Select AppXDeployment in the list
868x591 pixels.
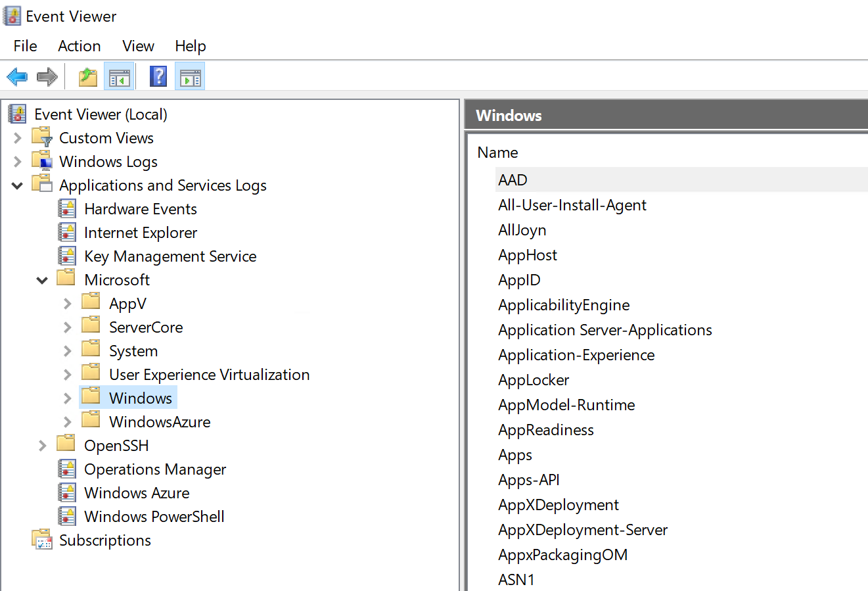[x=559, y=505]
